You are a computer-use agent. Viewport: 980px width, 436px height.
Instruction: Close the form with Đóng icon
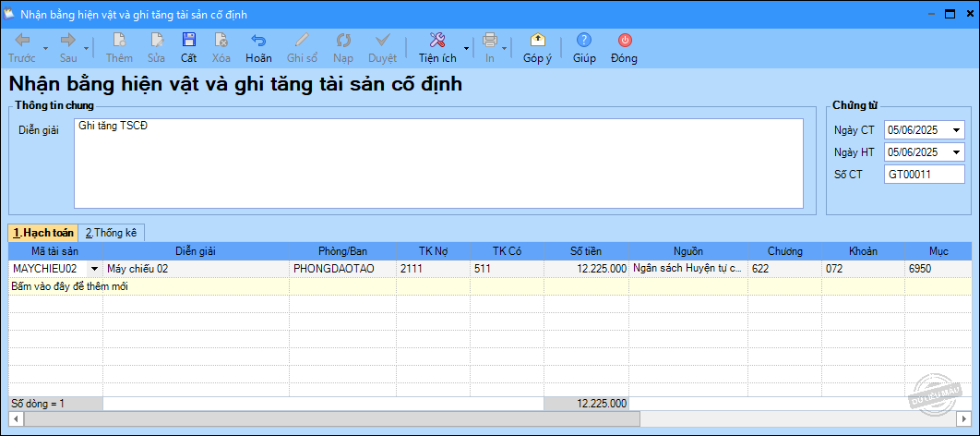625,41
